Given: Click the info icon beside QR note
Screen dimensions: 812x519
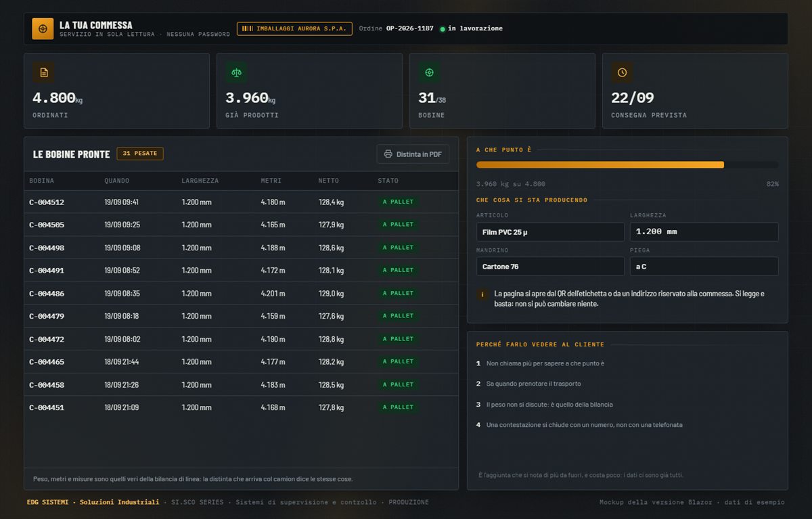Looking at the screenshot, I should [x=482, y=295].
